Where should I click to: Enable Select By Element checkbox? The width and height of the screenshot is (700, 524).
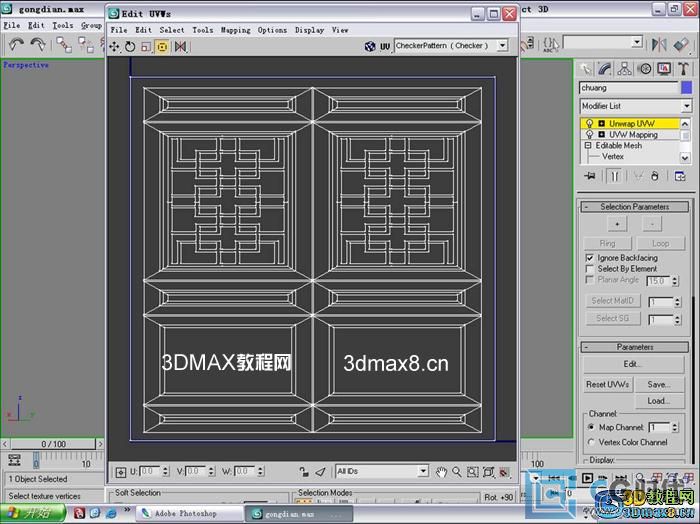[x=590, y=269]
